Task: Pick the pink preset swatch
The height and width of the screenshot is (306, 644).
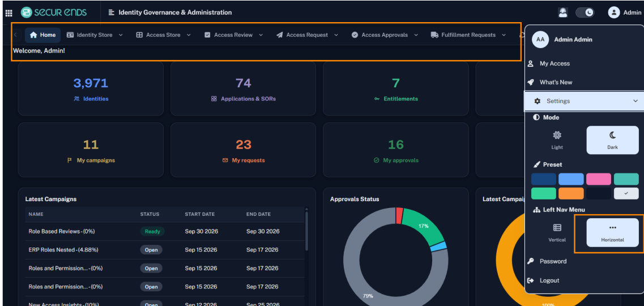Action: pyautogui.click(x=599, y=179)
